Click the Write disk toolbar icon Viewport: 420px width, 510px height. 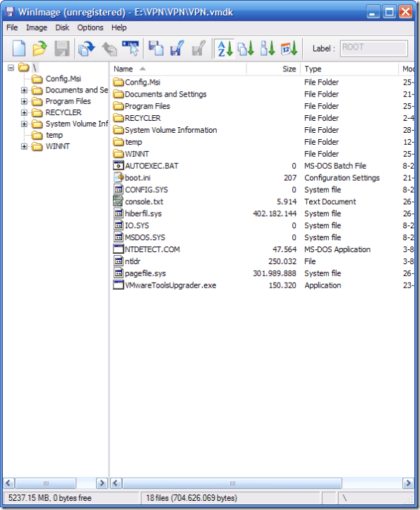(109, 49)
